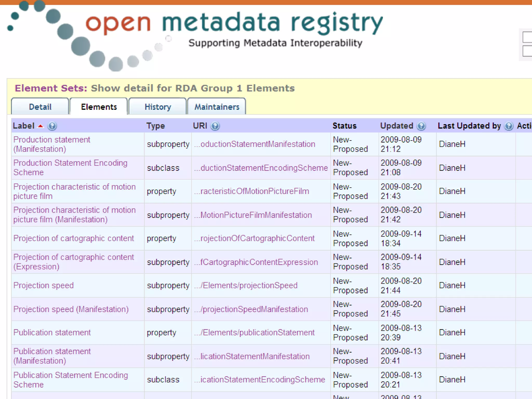Click the Label column help icon
The image size is (532, 399).
[52, 126]
